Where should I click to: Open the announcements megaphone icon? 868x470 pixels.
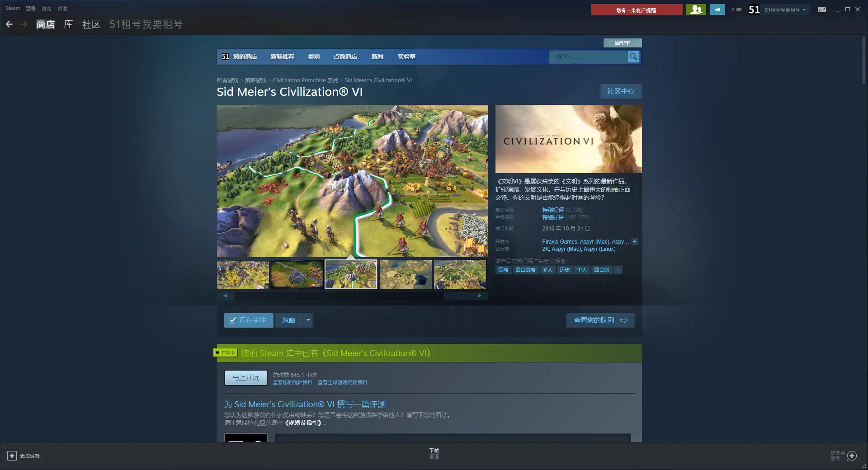tap(717, 9)
